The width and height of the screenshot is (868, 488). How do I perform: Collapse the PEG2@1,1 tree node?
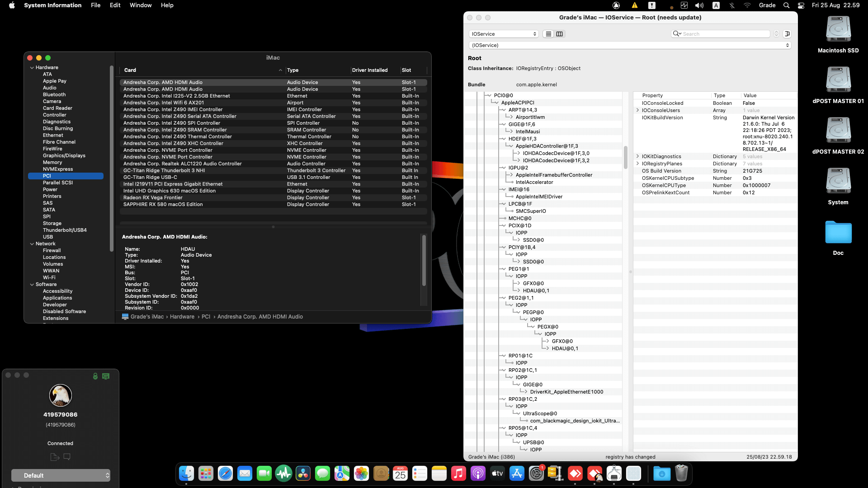tap(503, 298)
